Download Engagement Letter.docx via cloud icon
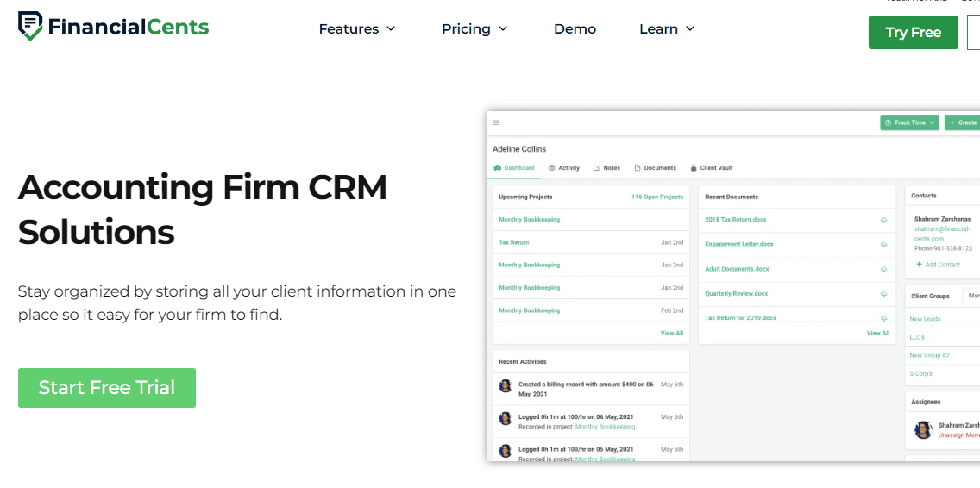Screen dimensions: 980x488 click(883, 244)
